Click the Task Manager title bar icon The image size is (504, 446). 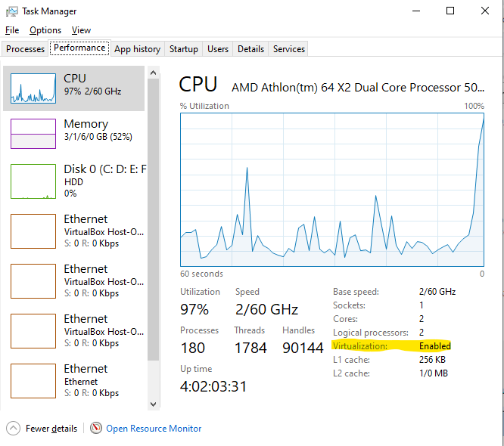12,11
